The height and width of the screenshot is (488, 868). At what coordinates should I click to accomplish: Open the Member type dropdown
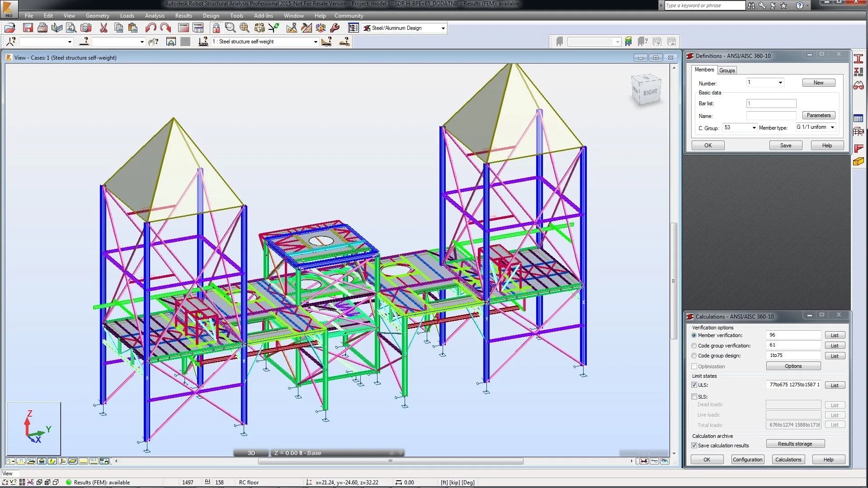832,127
